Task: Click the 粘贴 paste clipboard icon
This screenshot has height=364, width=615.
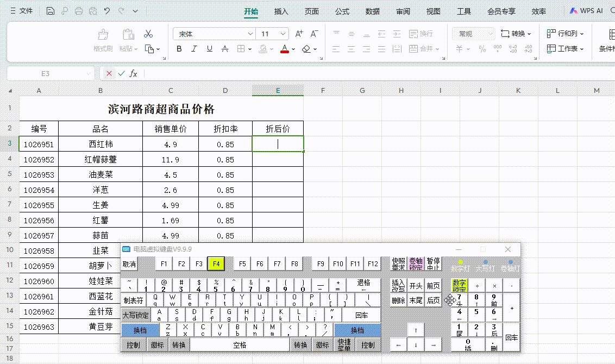Action: (128, 35)
